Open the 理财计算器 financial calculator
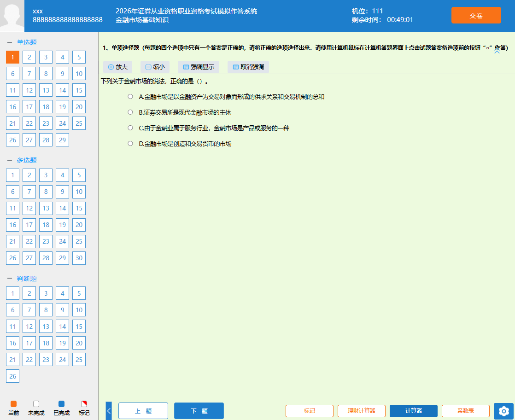Screen dimensions: 515x420 click(361, 411)
